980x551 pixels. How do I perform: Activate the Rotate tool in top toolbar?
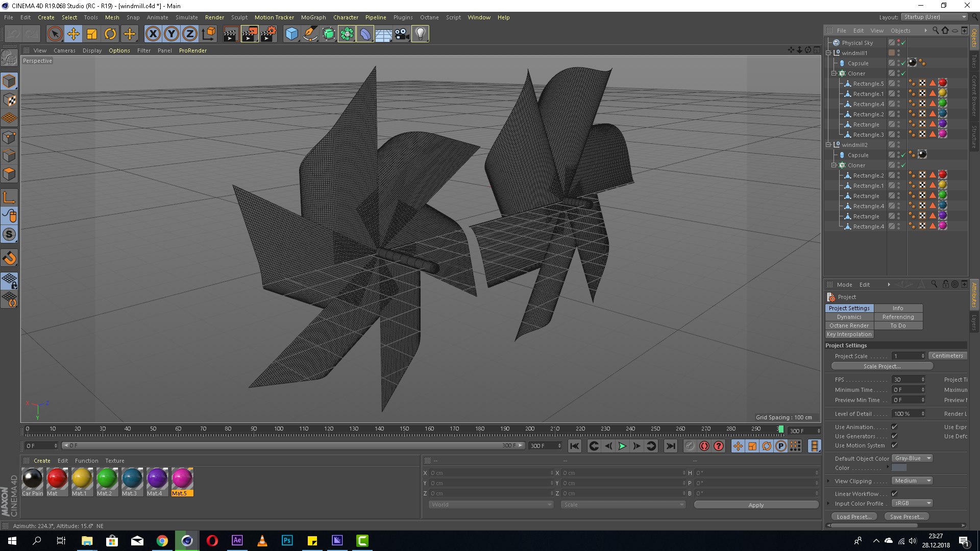(x=110, y=34)
